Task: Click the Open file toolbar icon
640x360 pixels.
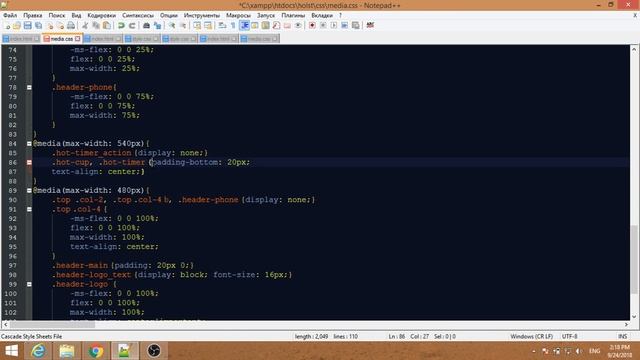Action: [17, 26]
